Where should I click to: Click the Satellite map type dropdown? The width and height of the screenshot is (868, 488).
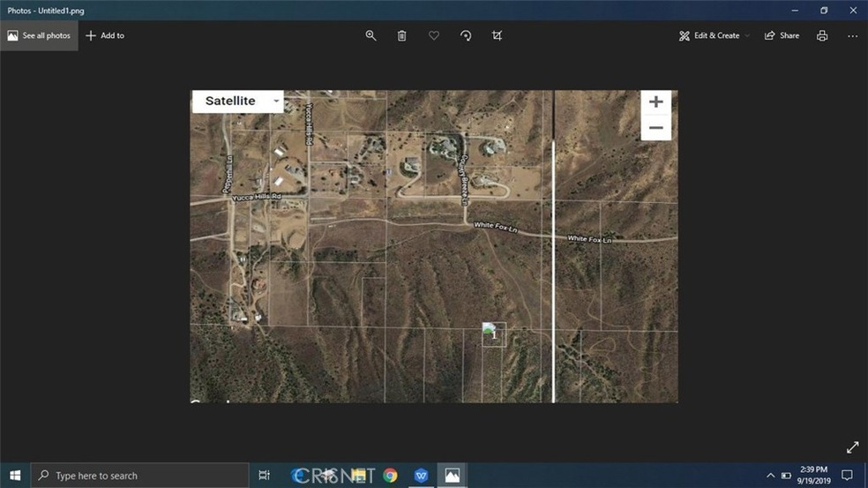tap(238, 101)
